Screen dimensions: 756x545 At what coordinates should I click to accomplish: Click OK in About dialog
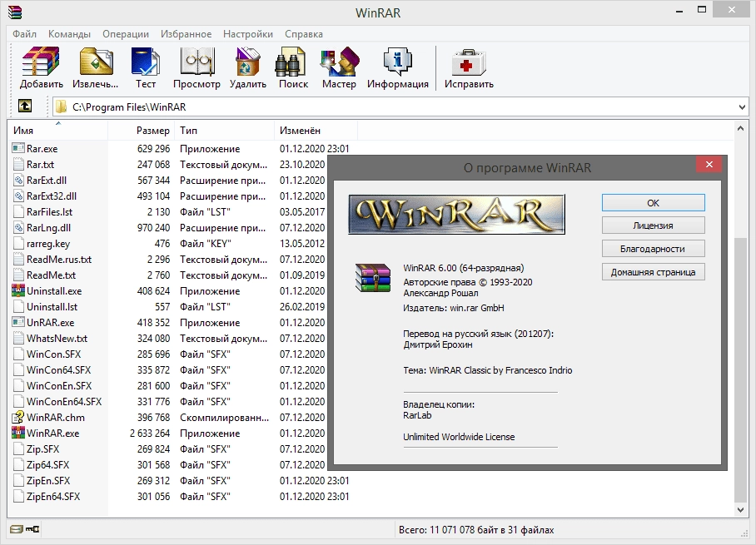(x=654, y=203)
